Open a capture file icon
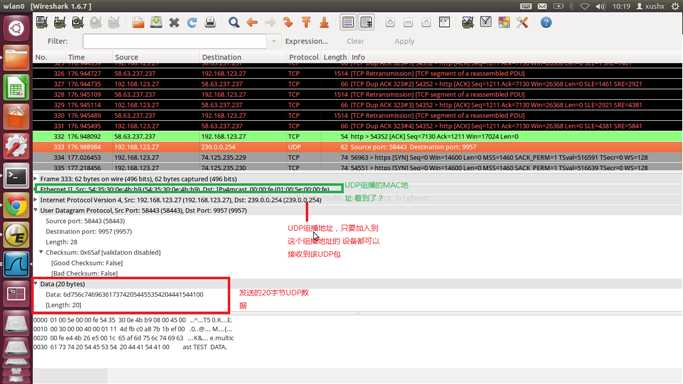 point(138,22)
